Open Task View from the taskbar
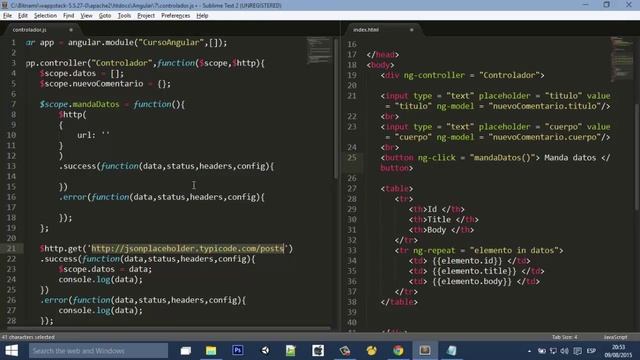The width and height of the screenshot is (640, 360). click(186, 351)
